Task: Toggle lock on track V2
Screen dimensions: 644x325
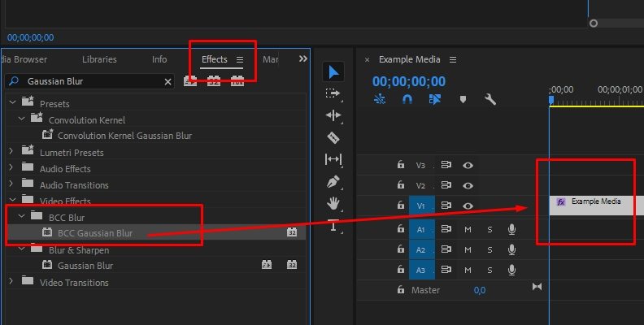Action: pos(400,184)
